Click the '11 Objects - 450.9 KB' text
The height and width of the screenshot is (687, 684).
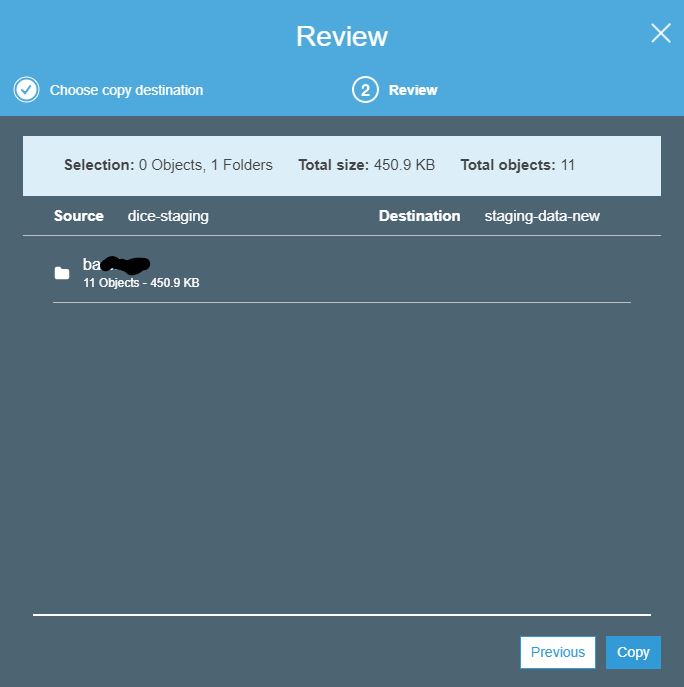(141, 283)
